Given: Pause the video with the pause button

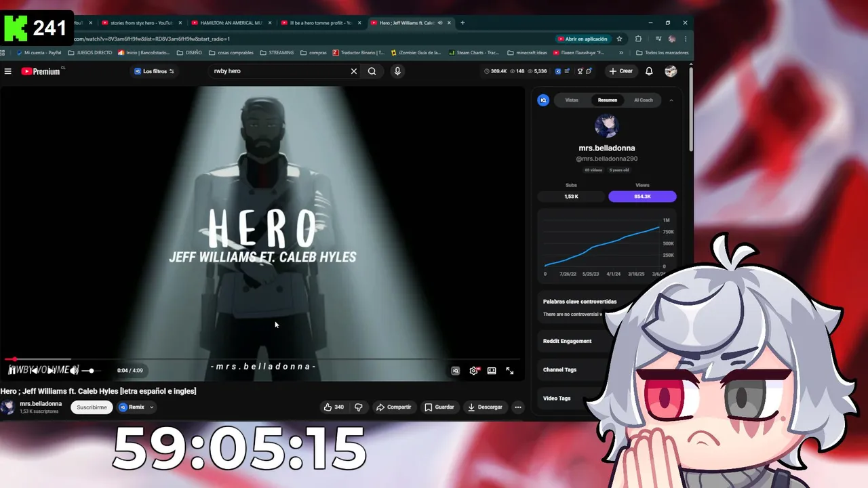Looking at the screenshot, I should 12,371.
